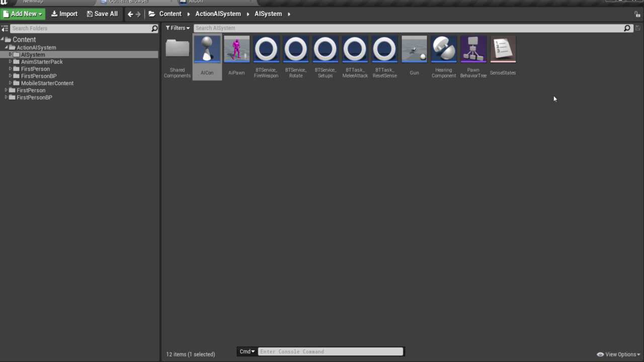Open the Filters dropdown
The width and height of the screenshot is (644, 362).
pyautogui.click(x=178, y=28)
